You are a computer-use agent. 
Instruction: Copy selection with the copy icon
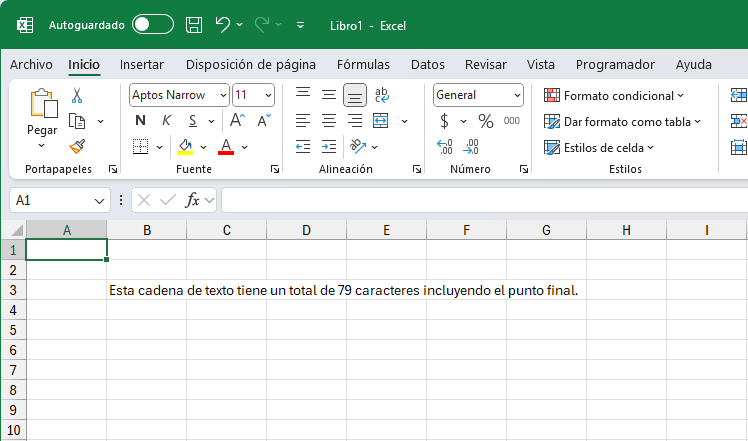click(x=77, y=121)
